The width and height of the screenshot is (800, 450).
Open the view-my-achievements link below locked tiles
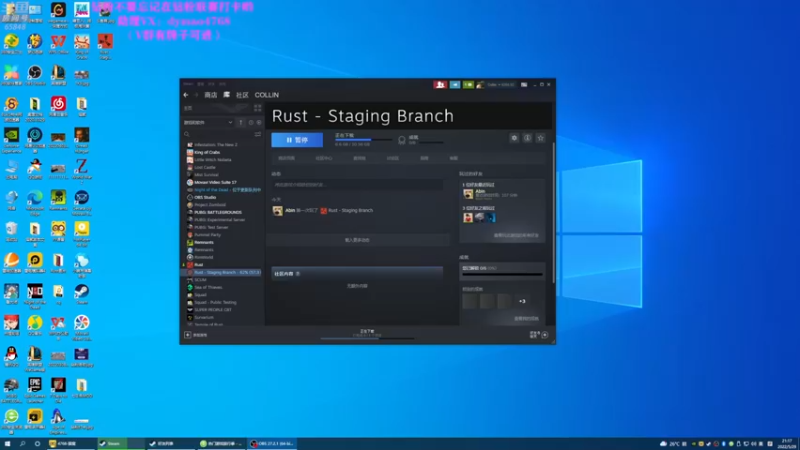point(526,318)
